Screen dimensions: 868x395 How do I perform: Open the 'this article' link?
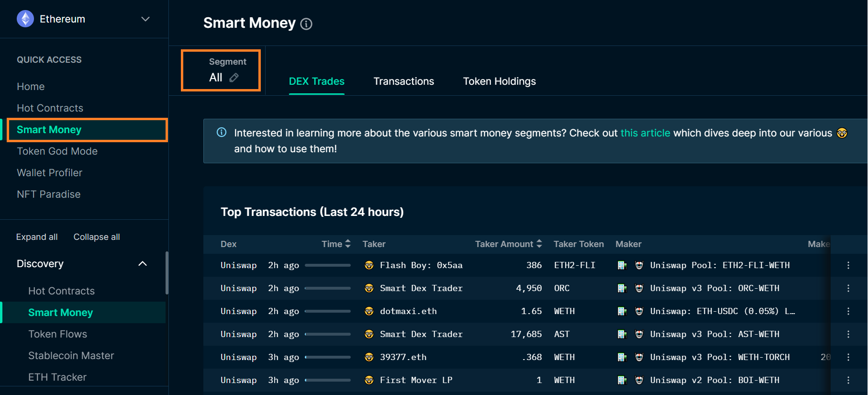point(645,133)
